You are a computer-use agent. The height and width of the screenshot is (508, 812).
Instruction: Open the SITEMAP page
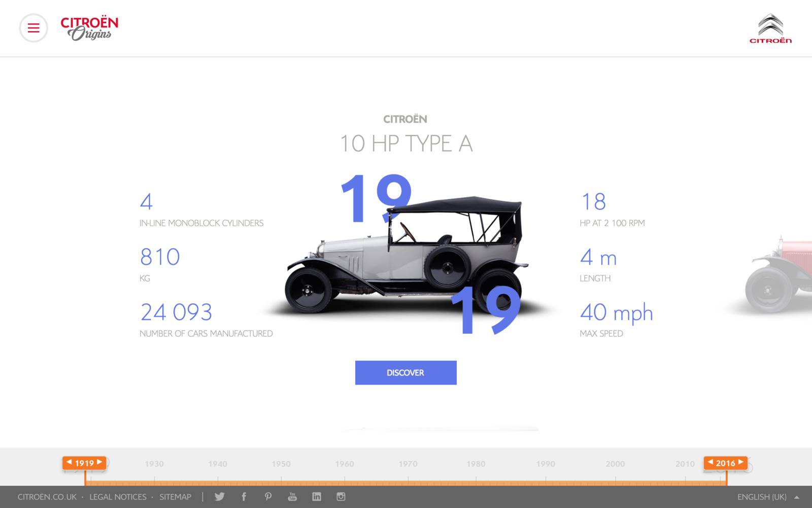pos(175,497)
